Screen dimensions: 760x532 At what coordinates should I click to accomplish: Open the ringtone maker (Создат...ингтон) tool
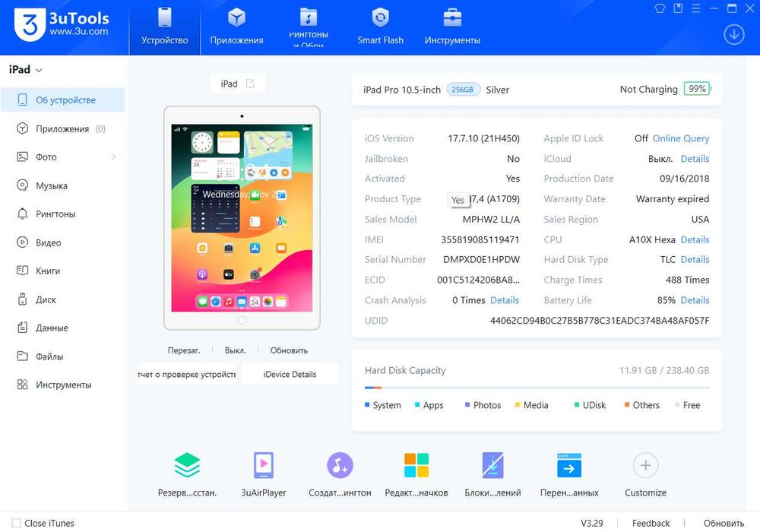340,474
